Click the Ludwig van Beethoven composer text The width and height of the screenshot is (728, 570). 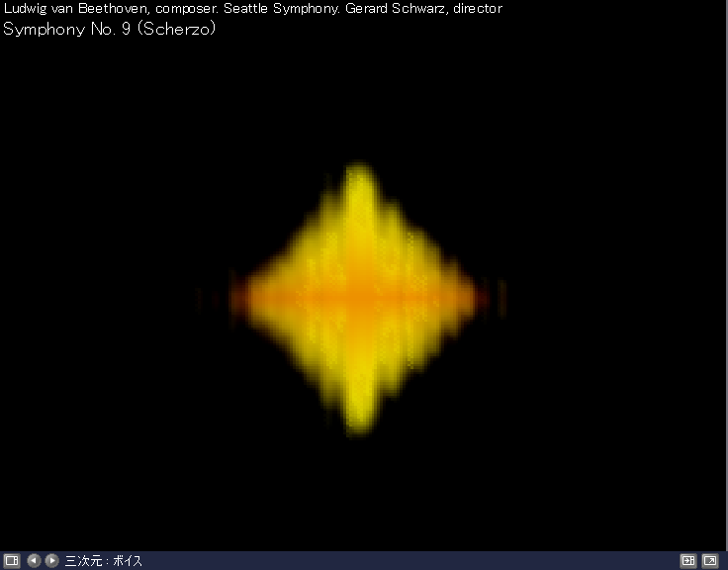[x=77, y=9]
